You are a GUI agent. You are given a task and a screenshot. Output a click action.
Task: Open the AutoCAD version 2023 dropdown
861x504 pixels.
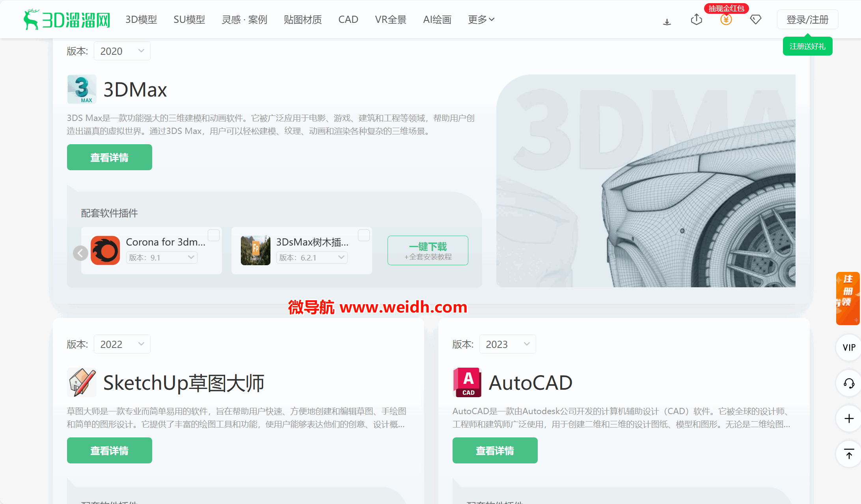tap(508, 344)
